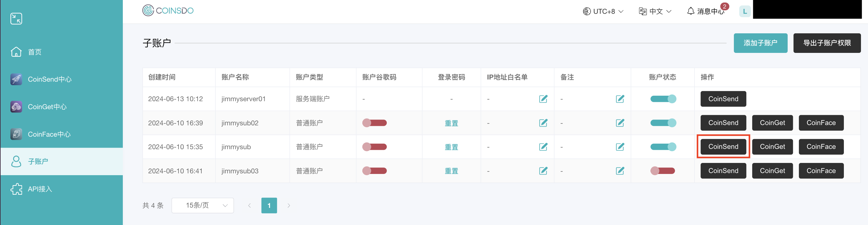Image resolution: width=868 pixels, height=225 pixels.
Task: Open the 15条/页 page size dropdown
Action: [x=203, y=205]
